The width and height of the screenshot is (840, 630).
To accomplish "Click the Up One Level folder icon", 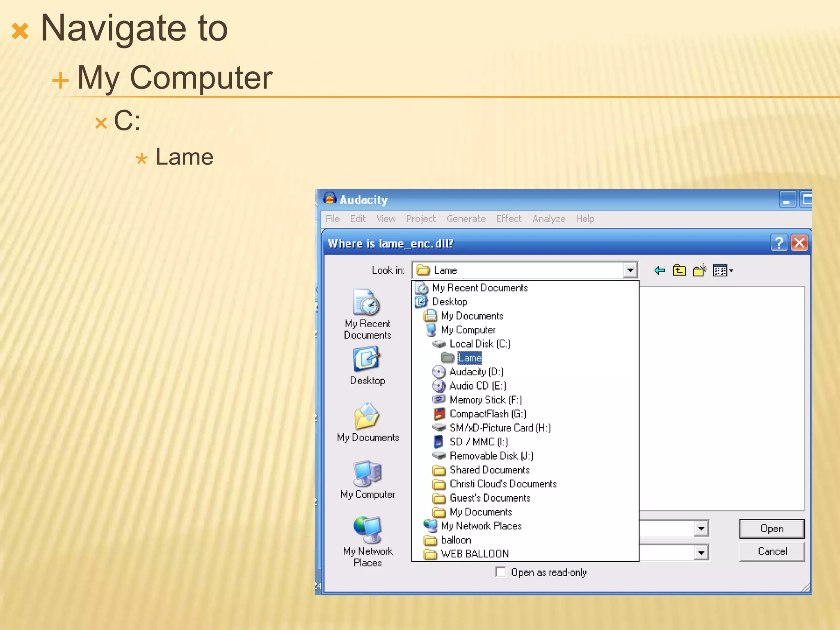I will [x=679, y=270].
